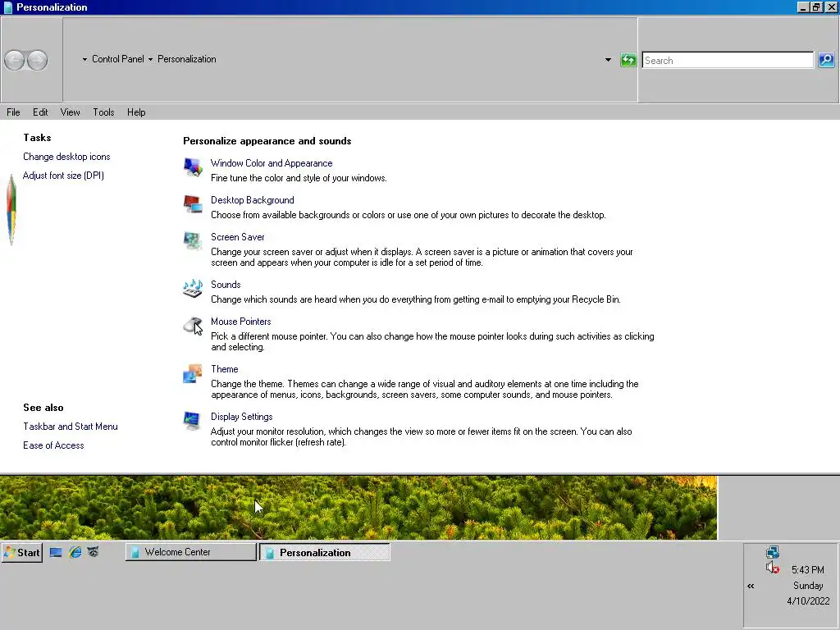Click the Forward navigation arrow

(x=37, y=60)
